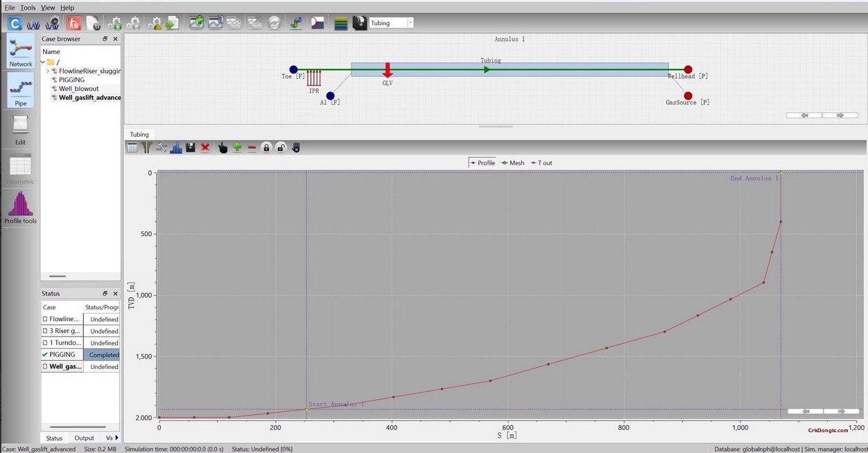This screenshot has height=453, width=868.
Task: Select the Toe blue node
Action: pos(293,69)
